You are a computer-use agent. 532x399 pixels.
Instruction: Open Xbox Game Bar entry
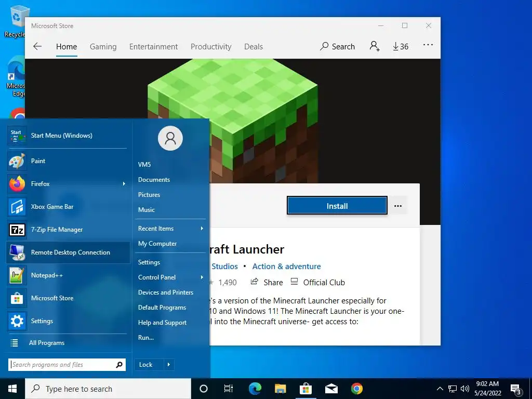(68, 207)
